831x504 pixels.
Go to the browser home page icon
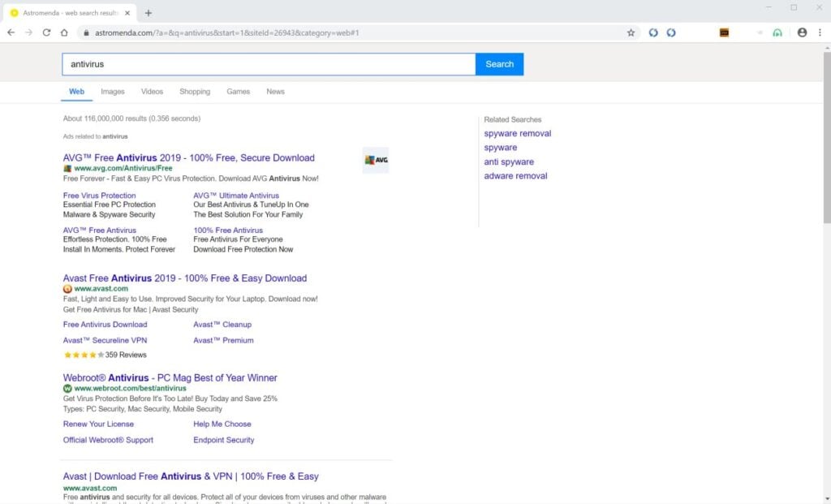(64, 32)
